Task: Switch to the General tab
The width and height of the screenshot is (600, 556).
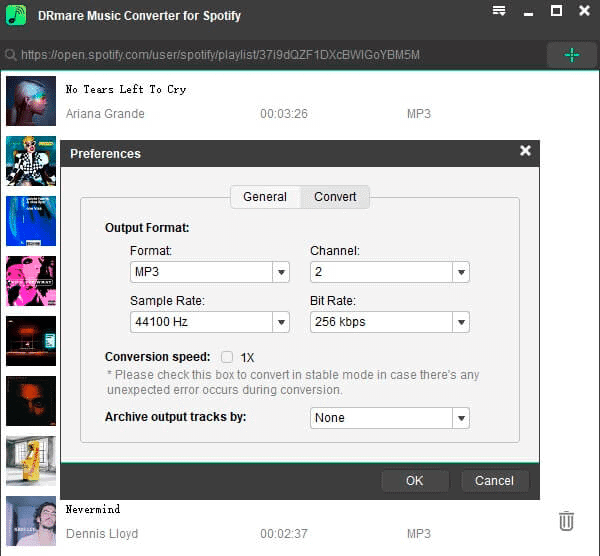Action: pyautogui.click(x=265, y=197)
